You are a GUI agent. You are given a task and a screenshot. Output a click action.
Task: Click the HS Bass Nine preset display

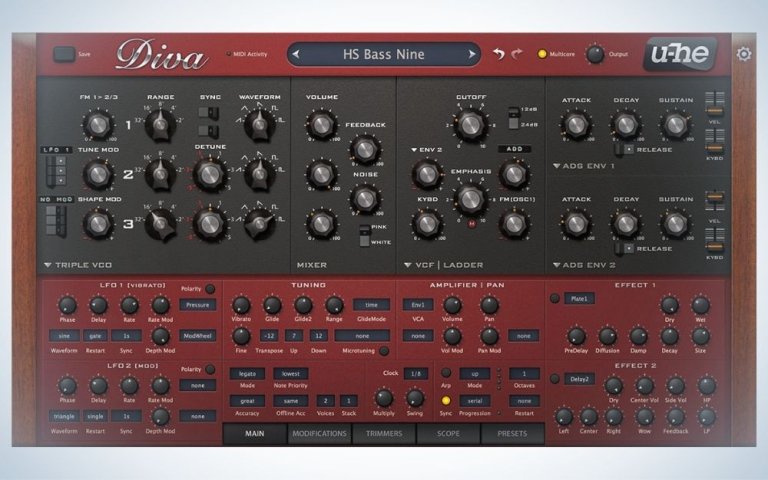pos(383,54)
